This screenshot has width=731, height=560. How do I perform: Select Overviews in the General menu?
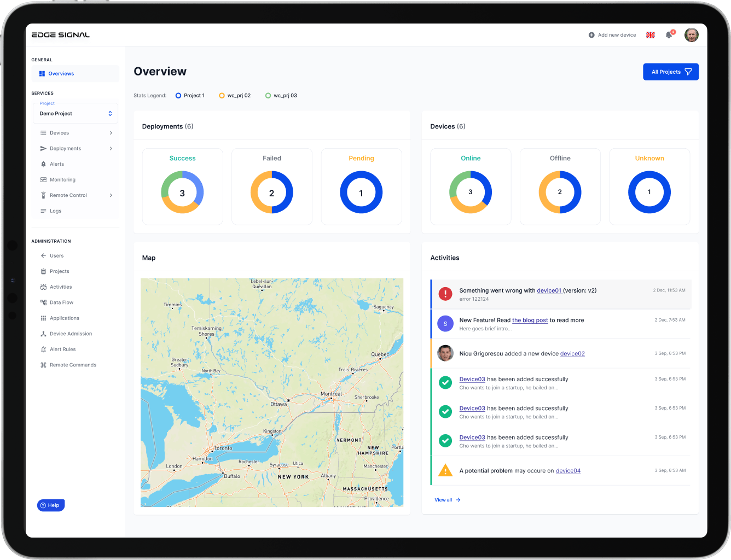[x=61, y=73]
